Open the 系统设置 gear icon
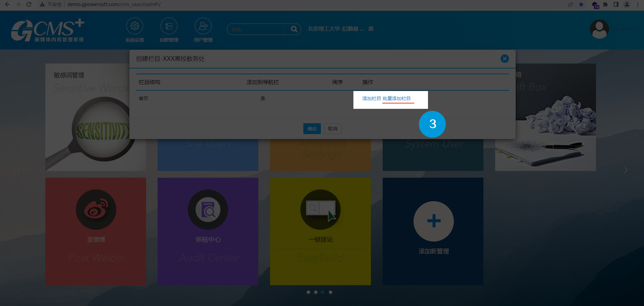The height and width of the screenshot is (306, 644). point(135,26)
